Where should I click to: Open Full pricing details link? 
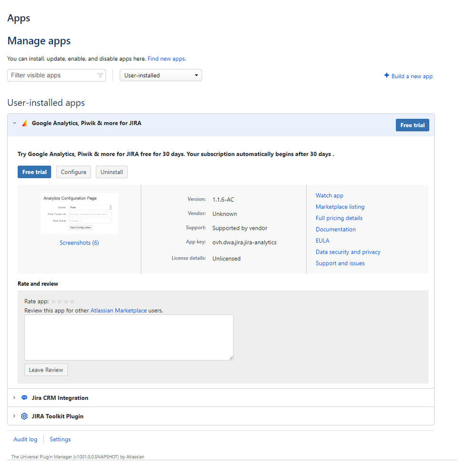pos(339,218)
